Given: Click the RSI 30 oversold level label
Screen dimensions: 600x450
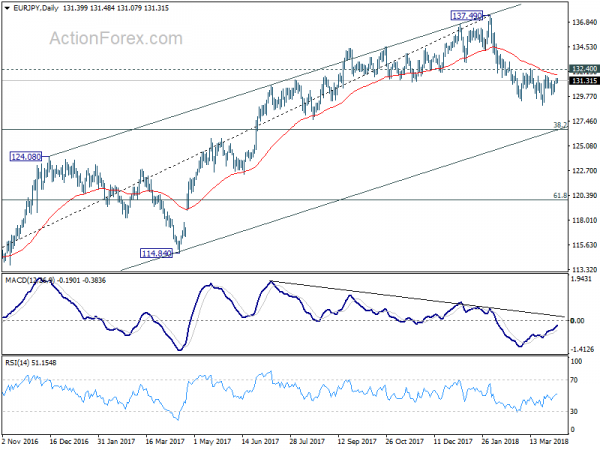Looking at the screenshot, I should 574,411.
